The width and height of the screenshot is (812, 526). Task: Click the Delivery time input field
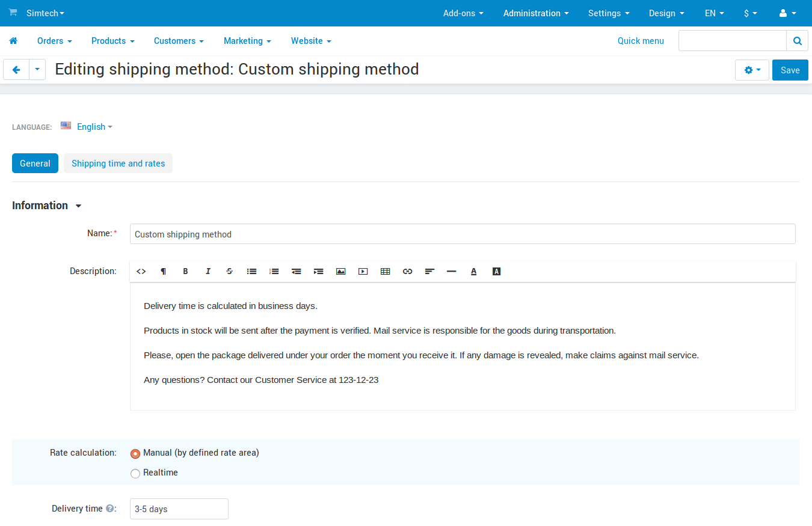coord(179,509)
